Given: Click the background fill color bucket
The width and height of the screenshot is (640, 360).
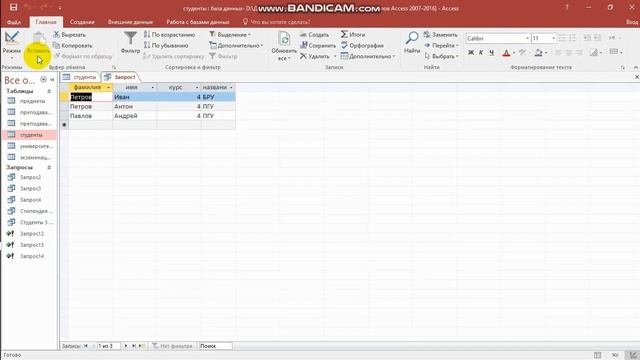Looking at the screenshot, I should pos(538,53).
